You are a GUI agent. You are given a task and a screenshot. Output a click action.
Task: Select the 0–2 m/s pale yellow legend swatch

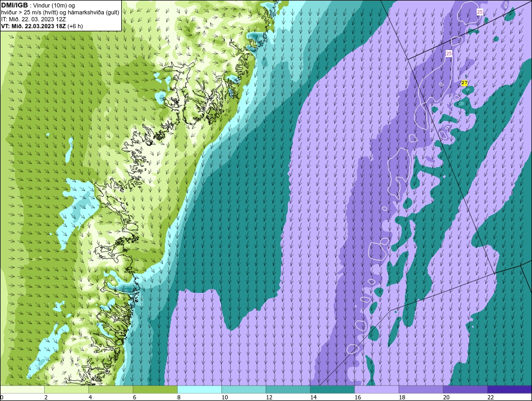(22, 389)
